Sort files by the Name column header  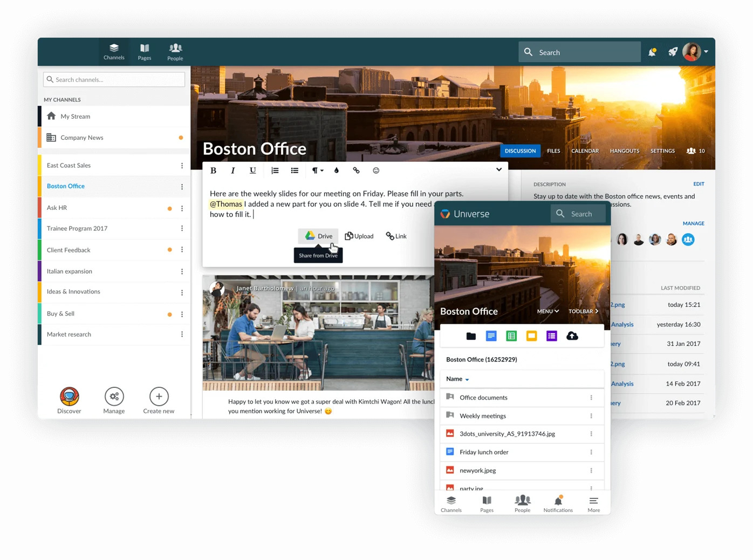(x=457, y=379)
